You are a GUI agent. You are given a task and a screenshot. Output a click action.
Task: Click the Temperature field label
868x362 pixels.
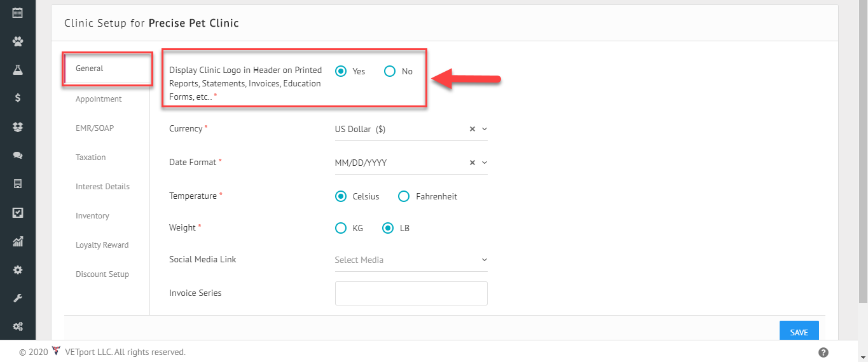click(193, 196)
